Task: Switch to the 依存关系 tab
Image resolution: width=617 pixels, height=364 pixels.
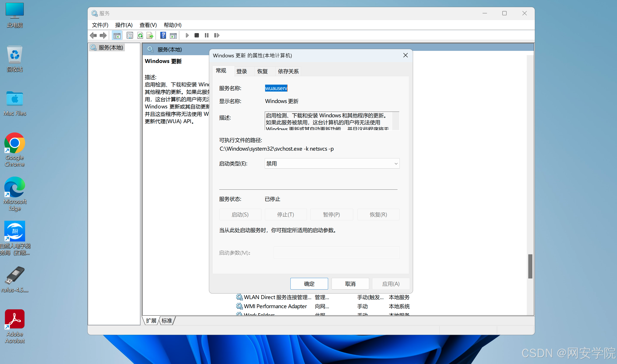Action: (x=288, y=71)
